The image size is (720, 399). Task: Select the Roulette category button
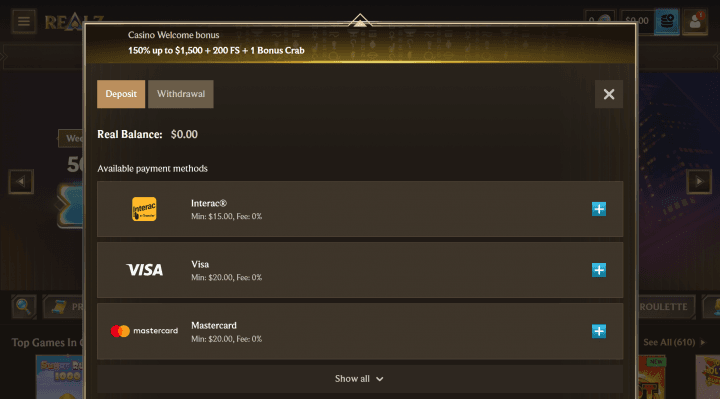click(665, 307)
